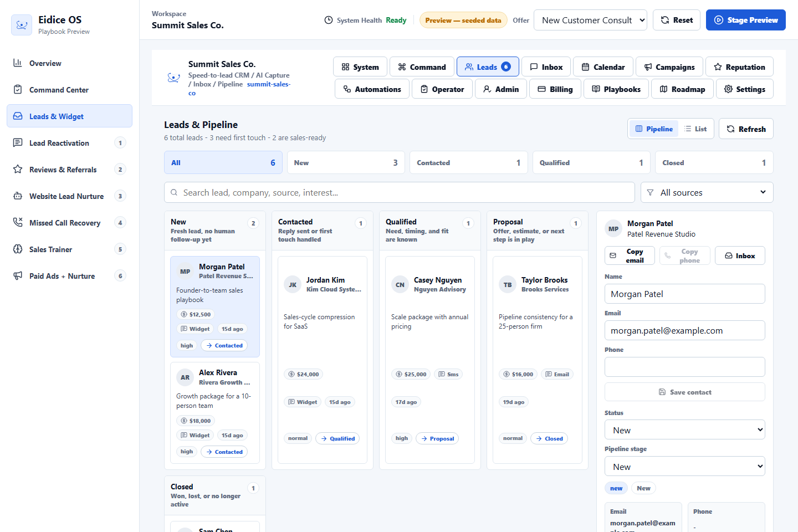Click the TB avatar on Taylor Brooks card

click(508, 285)
